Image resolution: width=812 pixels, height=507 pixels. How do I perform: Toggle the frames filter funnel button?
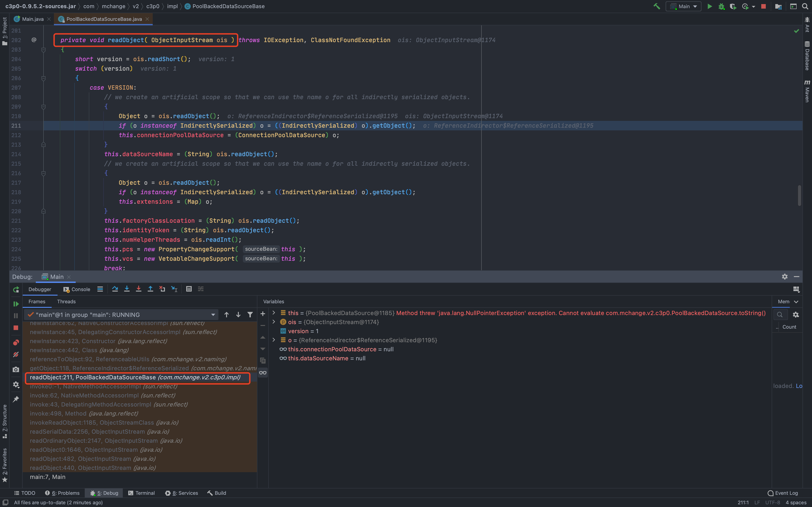click(x=250, y=315)
